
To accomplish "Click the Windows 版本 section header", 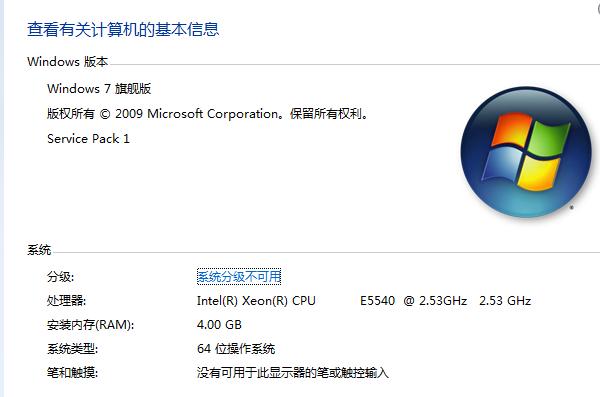I will point(68,62).
